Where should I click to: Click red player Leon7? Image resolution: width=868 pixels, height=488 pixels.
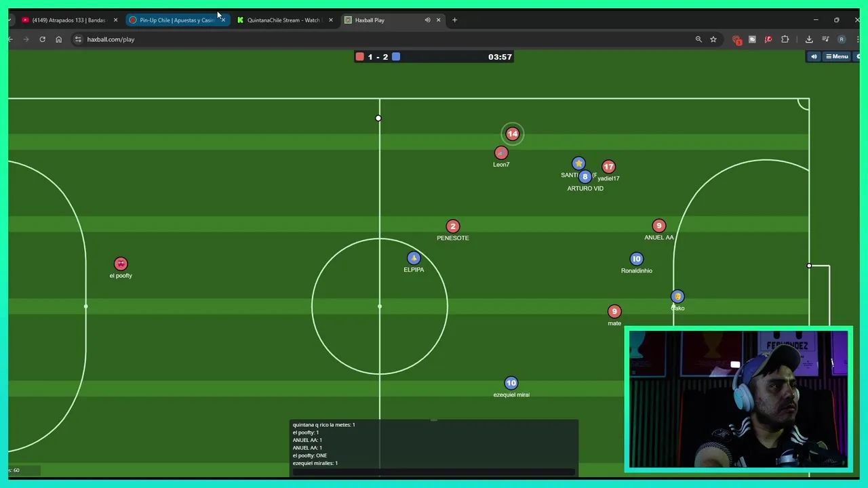[501, 153]
